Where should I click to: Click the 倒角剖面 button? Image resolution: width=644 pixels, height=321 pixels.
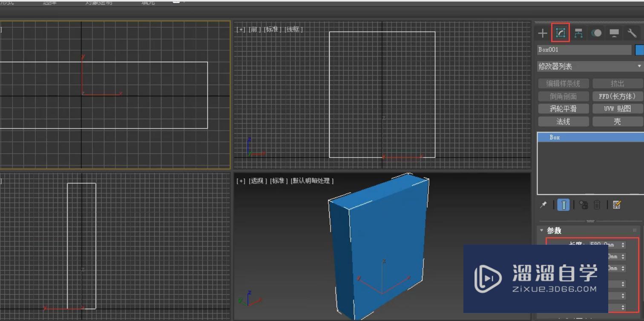coord(563,96)
